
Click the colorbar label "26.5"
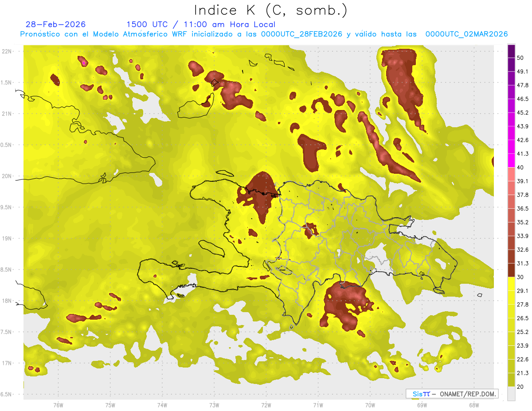[523, 318]
